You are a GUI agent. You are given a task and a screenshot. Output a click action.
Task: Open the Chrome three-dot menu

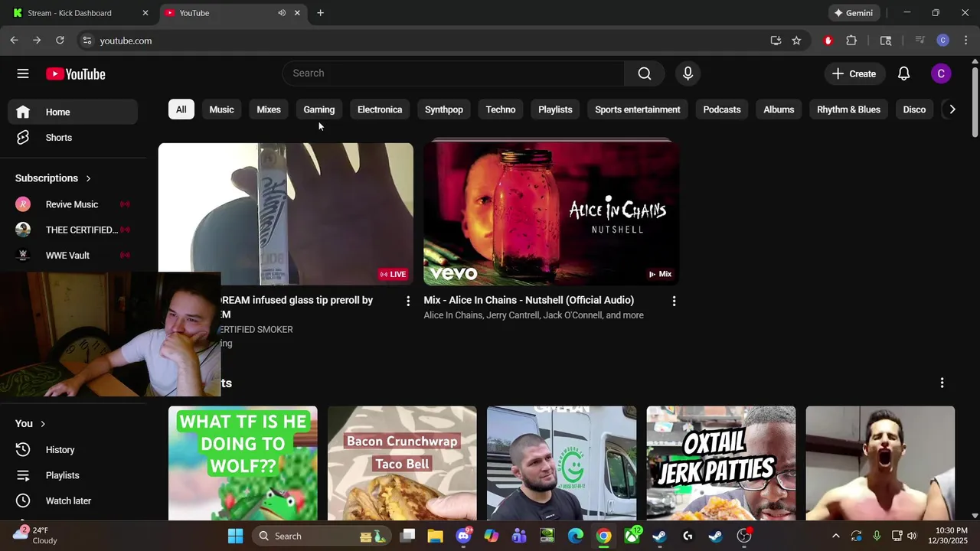pyautogui.click(x=966, y=41)
